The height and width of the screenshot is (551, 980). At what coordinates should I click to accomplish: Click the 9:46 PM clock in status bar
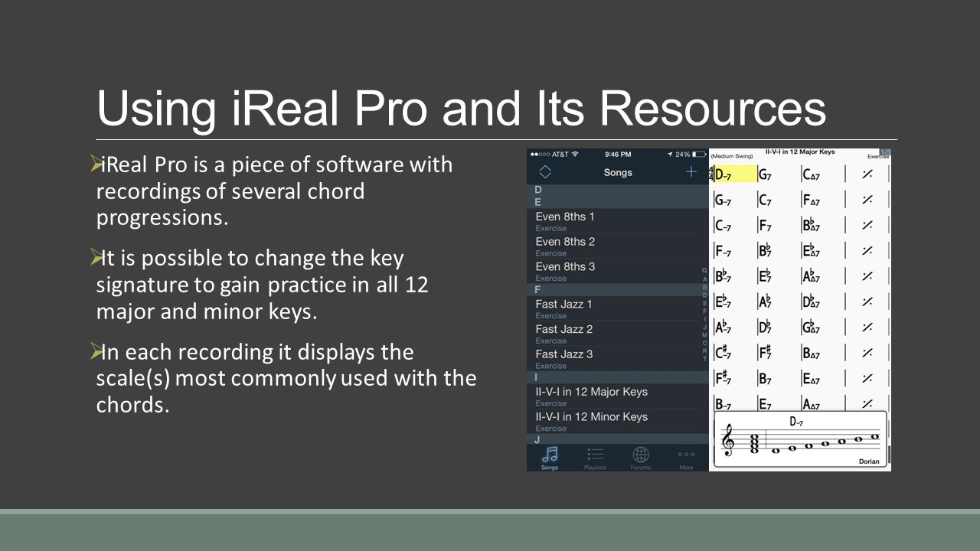(617, 154)
